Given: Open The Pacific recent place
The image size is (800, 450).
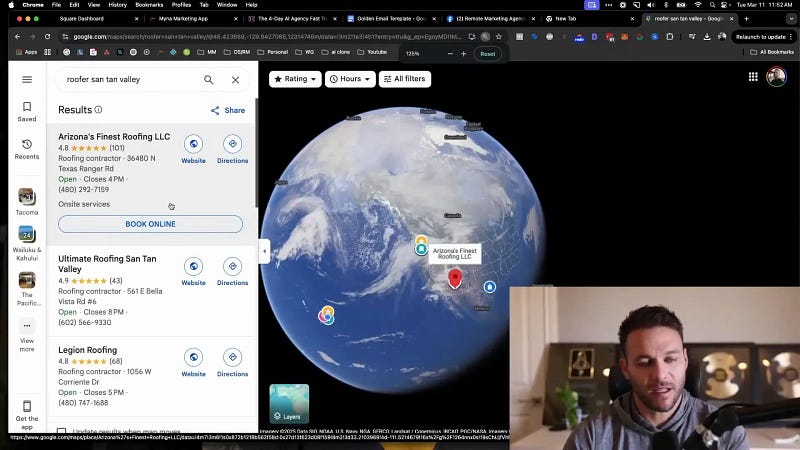Looking at the screenshot, I should pyautogui.click(x=27, y=289).
